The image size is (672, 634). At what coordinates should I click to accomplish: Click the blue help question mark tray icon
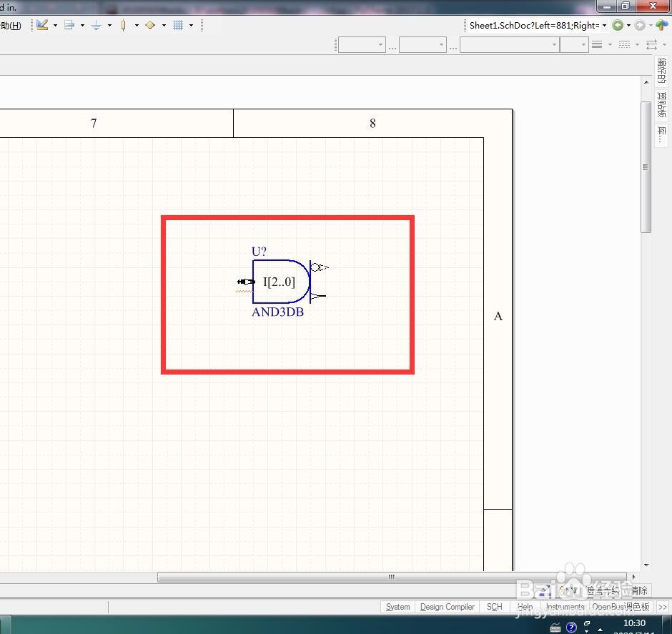click(571, 627)
